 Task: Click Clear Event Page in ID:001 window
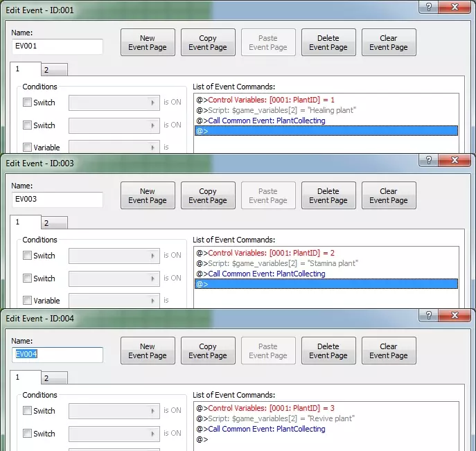tap(389, 42)
